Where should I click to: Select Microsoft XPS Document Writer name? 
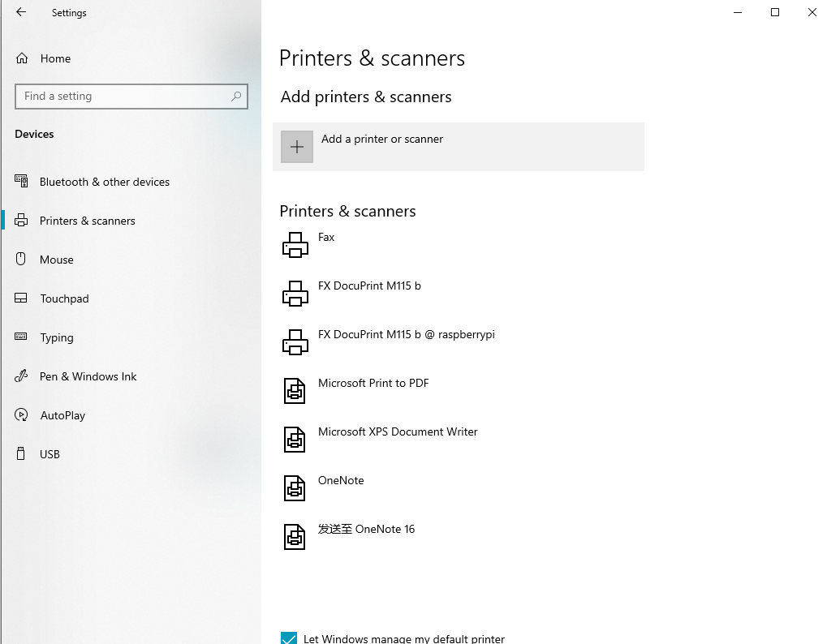398,431
